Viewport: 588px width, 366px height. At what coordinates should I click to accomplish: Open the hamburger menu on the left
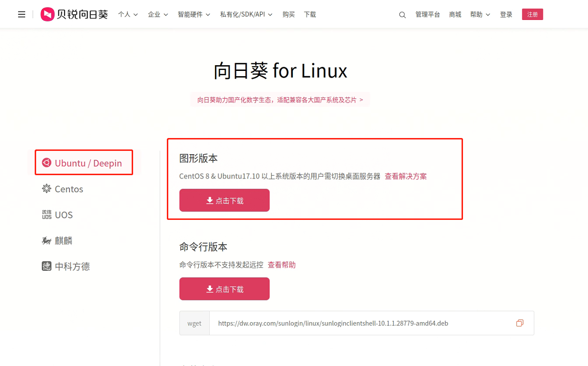[21, 14]
